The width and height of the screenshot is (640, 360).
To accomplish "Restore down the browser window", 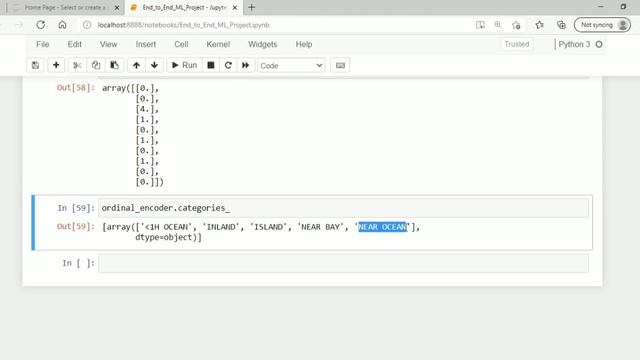I will tap(623, 7).
